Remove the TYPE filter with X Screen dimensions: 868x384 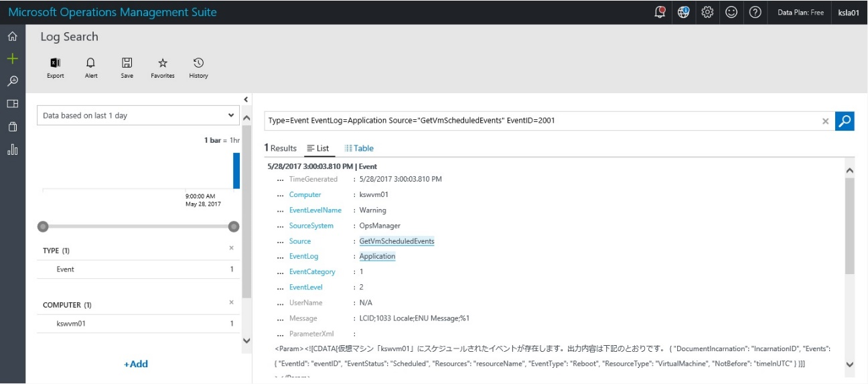click(232, 248)
